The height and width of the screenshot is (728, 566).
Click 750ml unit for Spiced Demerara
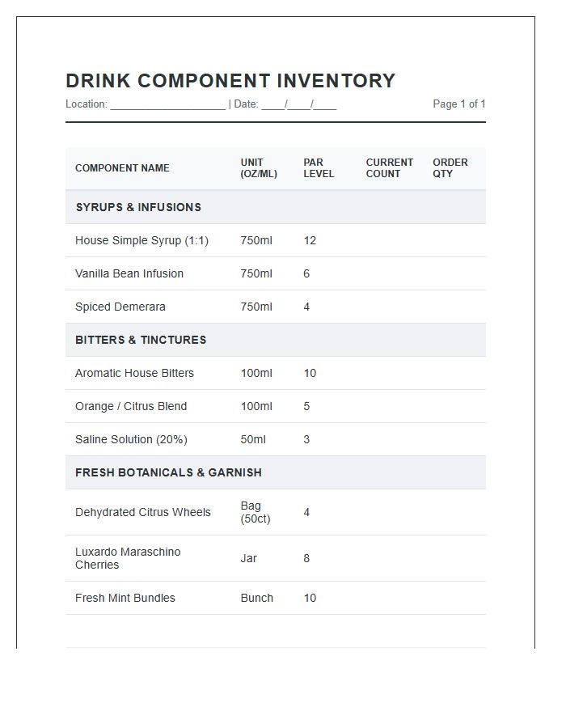pos(256,307)
